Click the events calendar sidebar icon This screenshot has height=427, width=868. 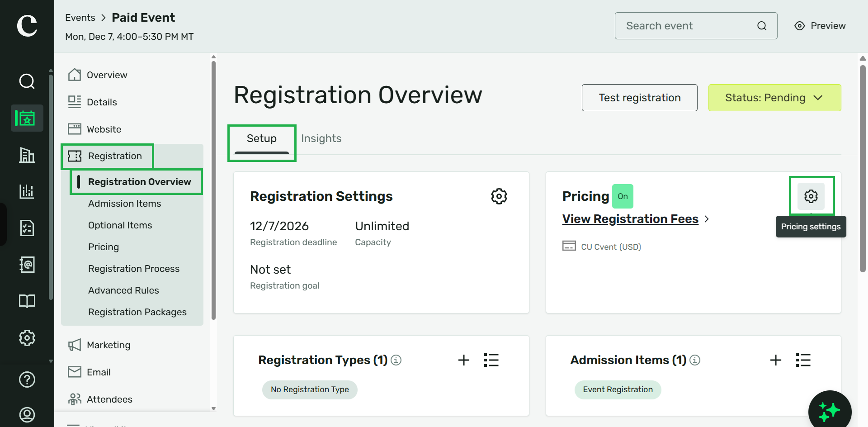[x=27, y=119]
